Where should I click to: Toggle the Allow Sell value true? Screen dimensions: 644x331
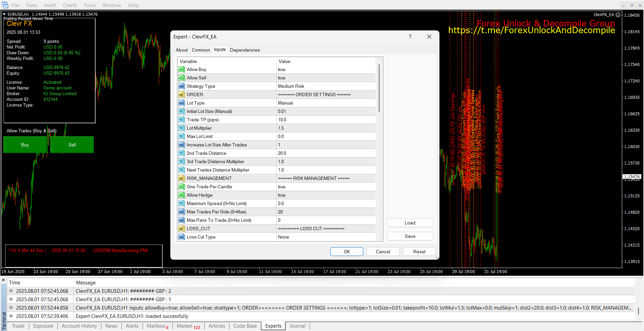[282, 78]
